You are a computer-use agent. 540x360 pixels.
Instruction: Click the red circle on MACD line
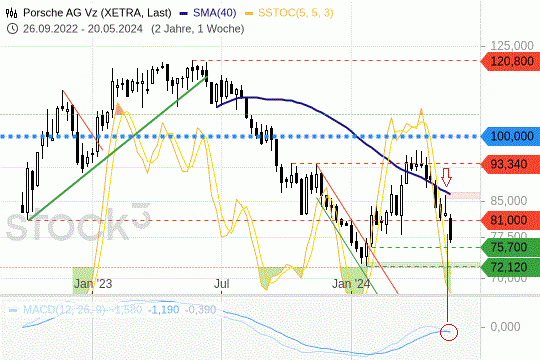pos(449,332)
